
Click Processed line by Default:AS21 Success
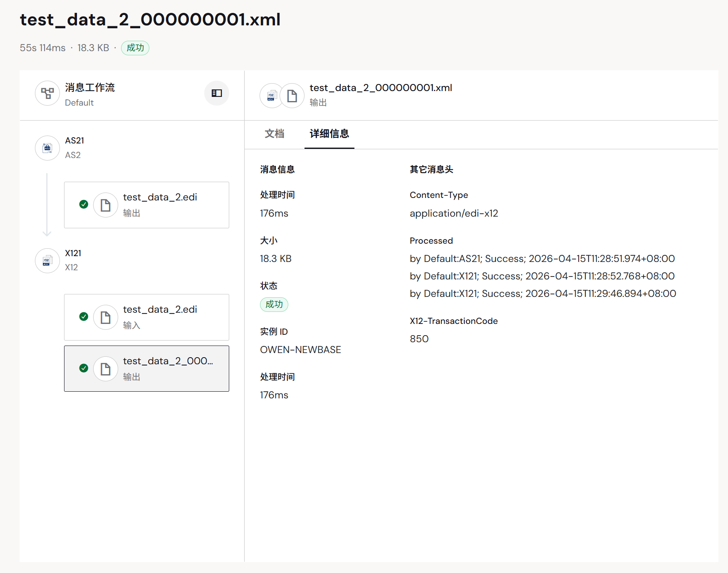point(542,259)
